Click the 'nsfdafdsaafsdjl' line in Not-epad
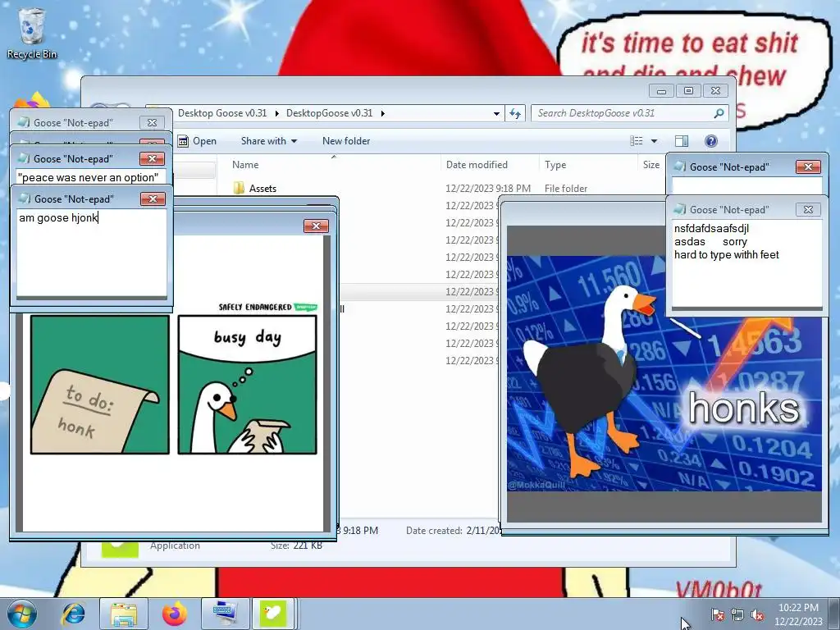The height and width of the screenshot is (630, 840). [711, 228]
